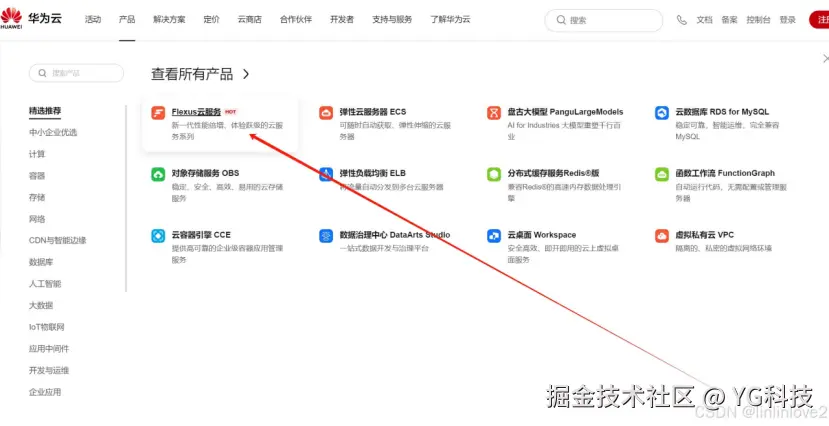The image size is (829, 426).
Task: Click the red 注册 button
Action: 819,20
